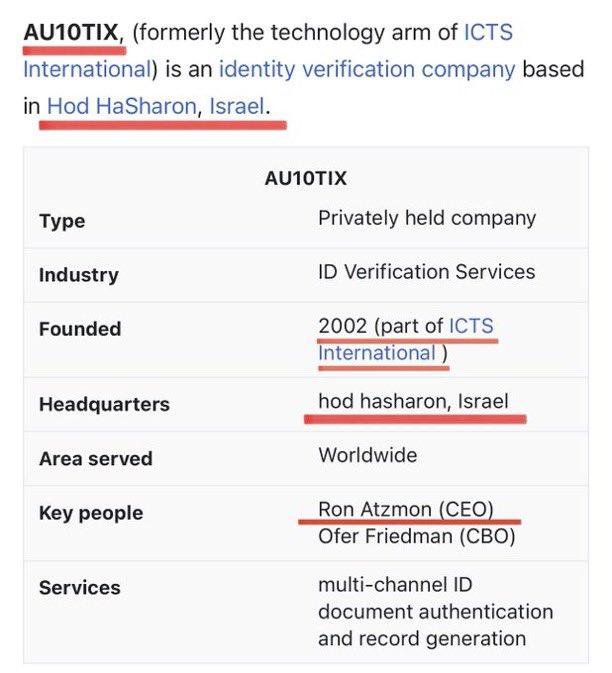The image size is (612, 673).
Task: Select the "Type" row label
Action: point(62,221)
